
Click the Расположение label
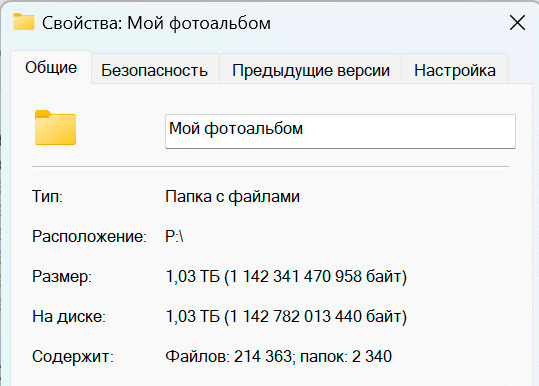[x=89, y=236]
